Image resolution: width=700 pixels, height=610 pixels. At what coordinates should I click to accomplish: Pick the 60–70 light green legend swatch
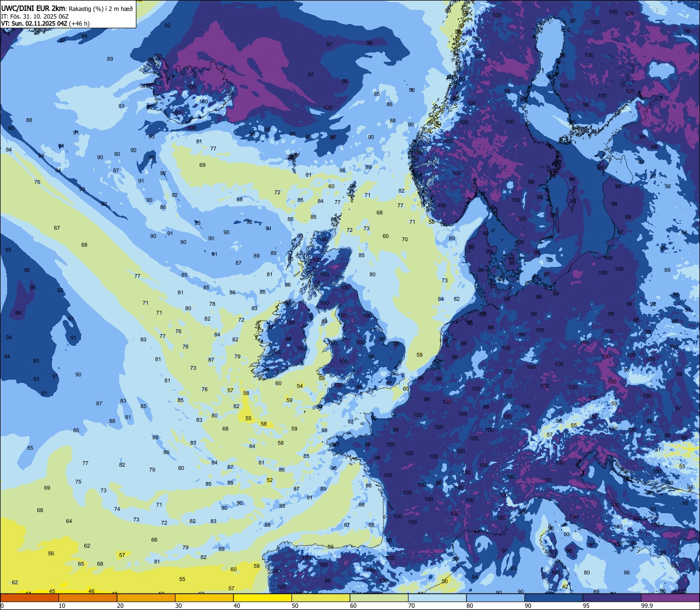pyautogui.click(x=379, y=597)
